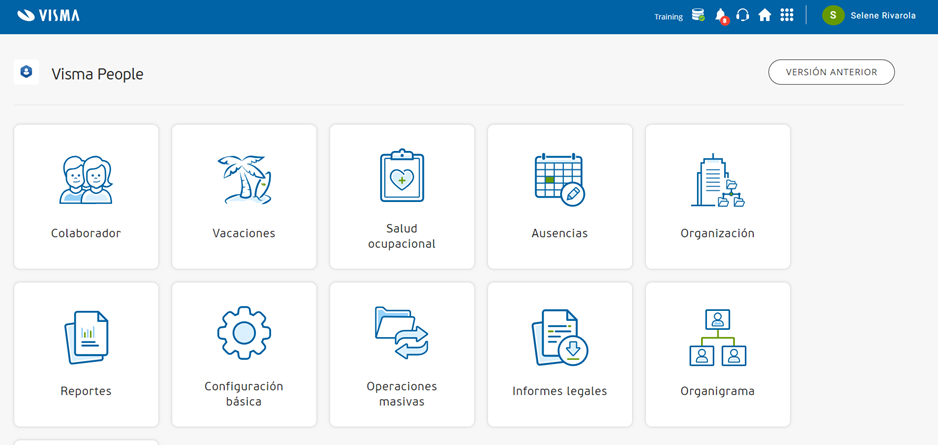
Task: Click the Operaciones masivas folder icon
Action: pos(402,333)
